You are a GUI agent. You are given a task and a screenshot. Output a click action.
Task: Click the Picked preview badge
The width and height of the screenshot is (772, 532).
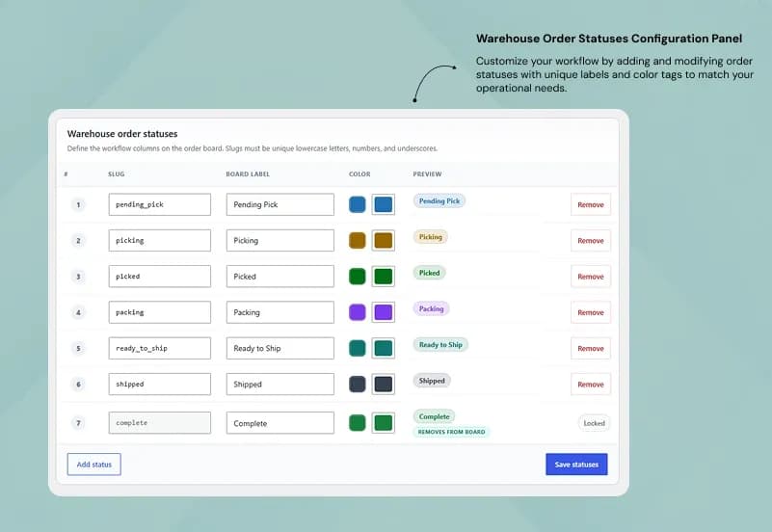click(429, 273)
